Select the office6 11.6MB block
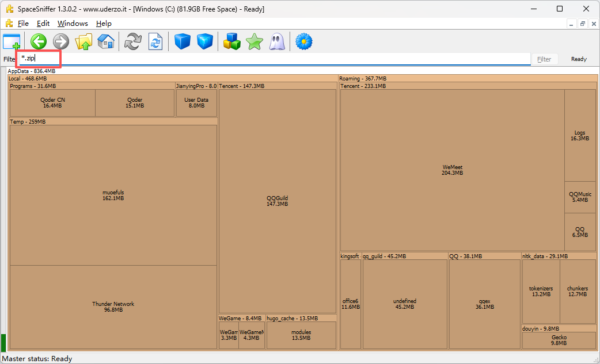The image size is (600, 364). [351, 304]
